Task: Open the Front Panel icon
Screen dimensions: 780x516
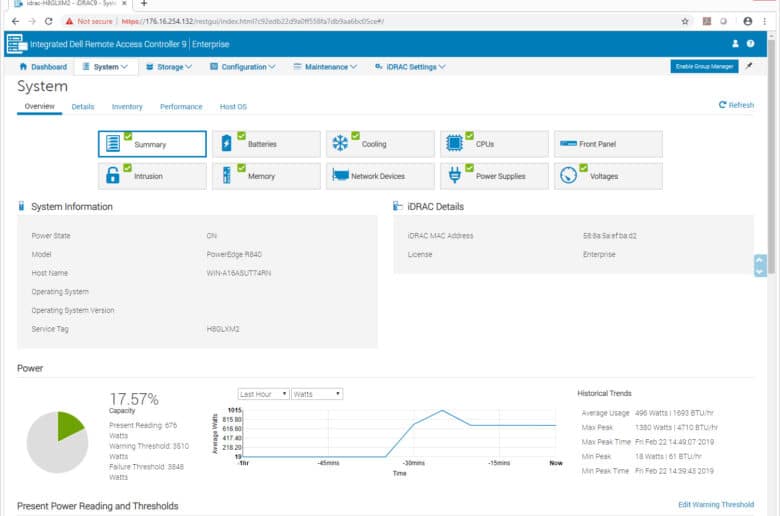Action: point(568,143)
